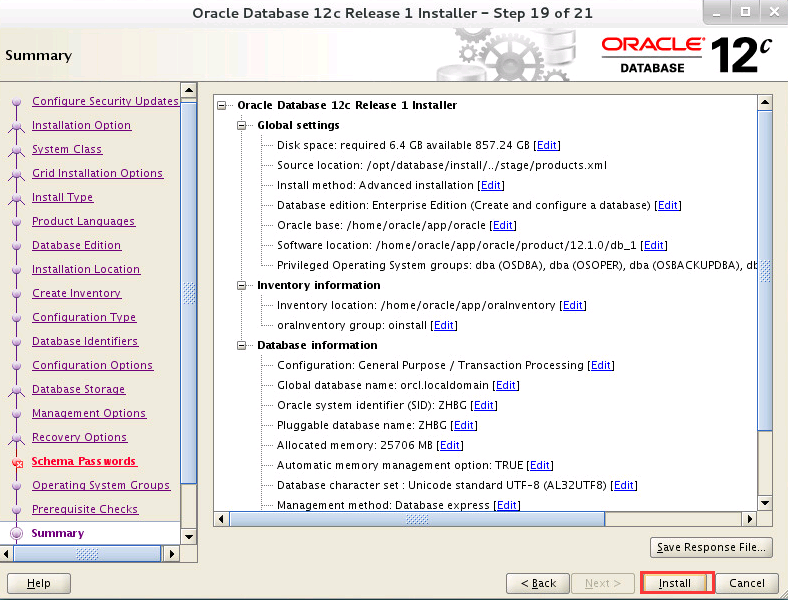Open Management Options step
Viewport: 788px width, 600px height.
[89, 413]
